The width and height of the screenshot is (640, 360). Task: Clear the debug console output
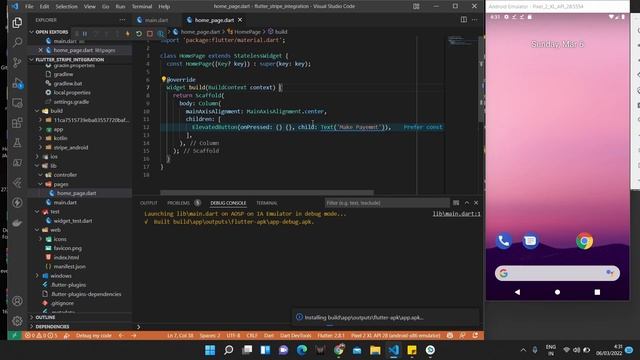pyautogui.click(x=456, y=203)
